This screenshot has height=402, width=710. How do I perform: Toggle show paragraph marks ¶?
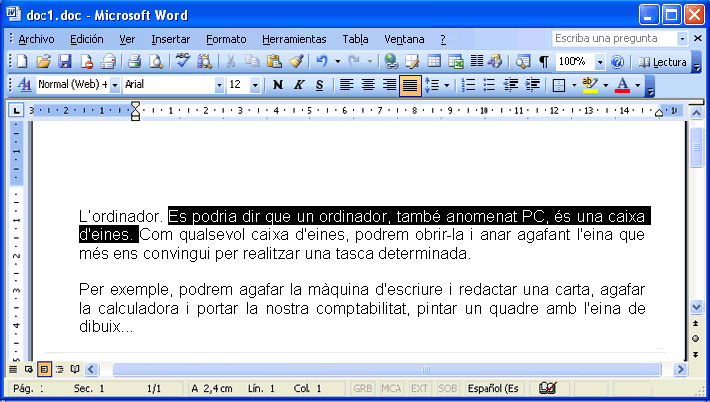[544, 62]
